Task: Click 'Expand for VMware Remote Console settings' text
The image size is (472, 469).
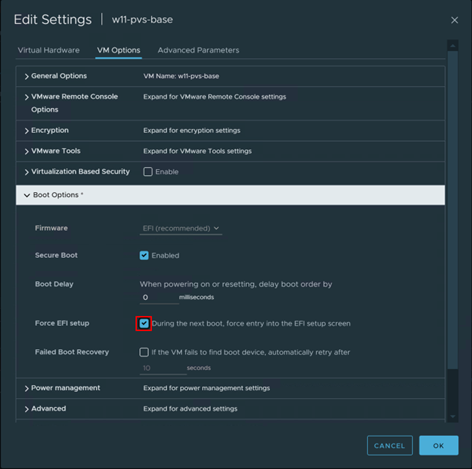Action: (215, 97)
